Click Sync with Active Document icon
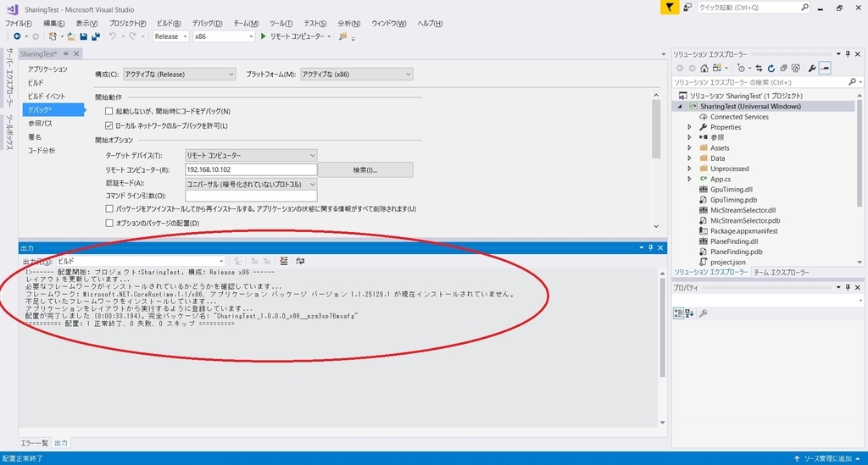This screenshot has width=868, height=465. click(x=759, y=68)
